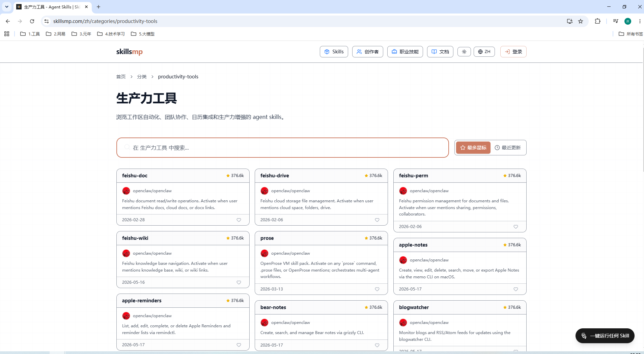
Task: Go to 分类 breadcrumb link
Action: [x=142, y=77]
